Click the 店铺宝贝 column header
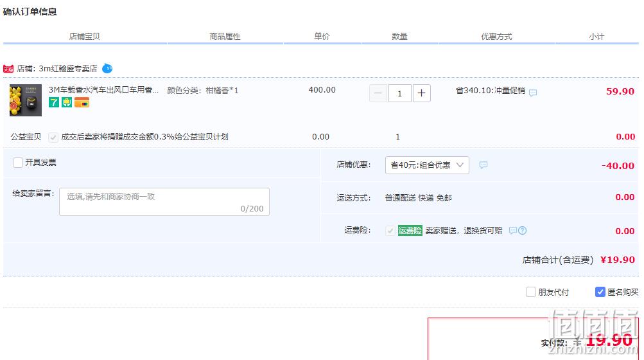This screenshot has width=644, height=360. point(85,37)
